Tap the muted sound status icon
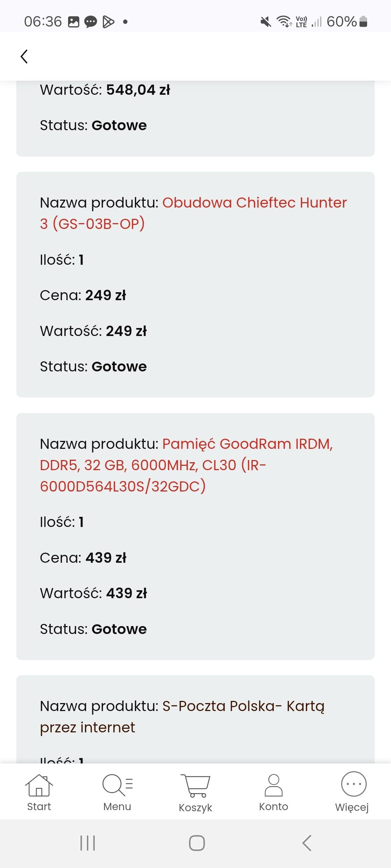The image size is (391, 868). click(x=266, y=22)
